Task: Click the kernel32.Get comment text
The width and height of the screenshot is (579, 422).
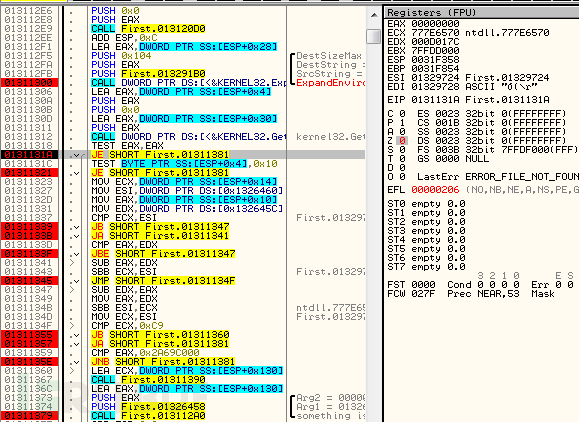Action: tap(330, 137)
